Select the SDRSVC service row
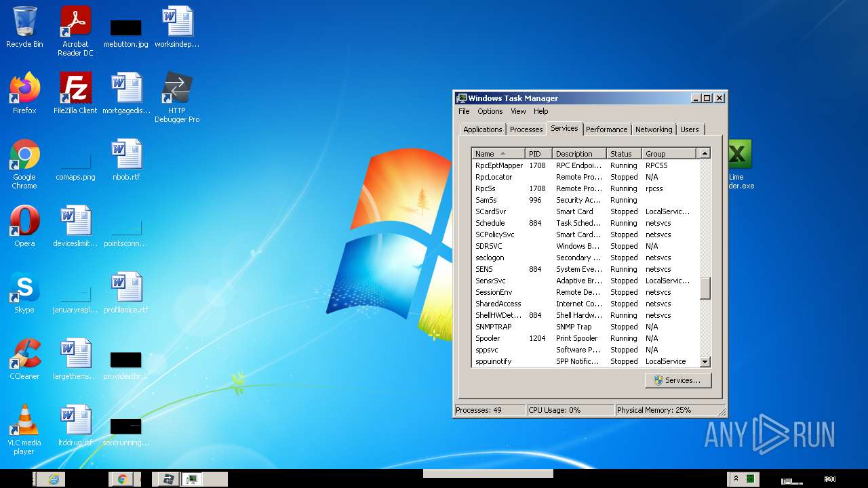Image resolution: width=868 pixels, height=488 pixels. [x=585, y=246]
